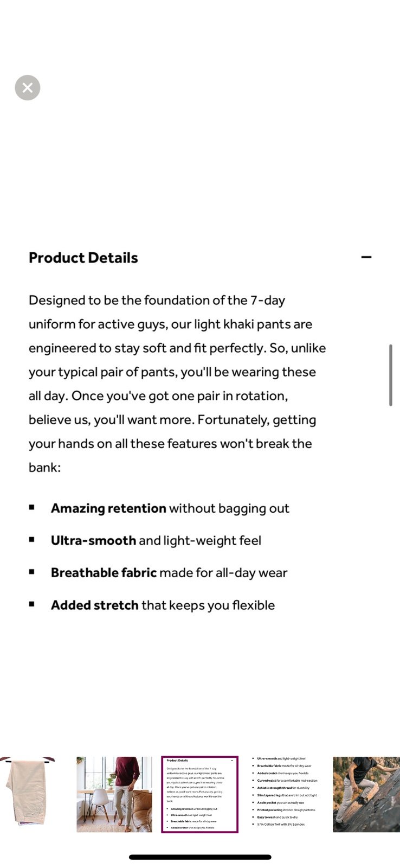Collapse Product Details using the minus icon
This screenshot has height=868, width=400.
point(366,257)
